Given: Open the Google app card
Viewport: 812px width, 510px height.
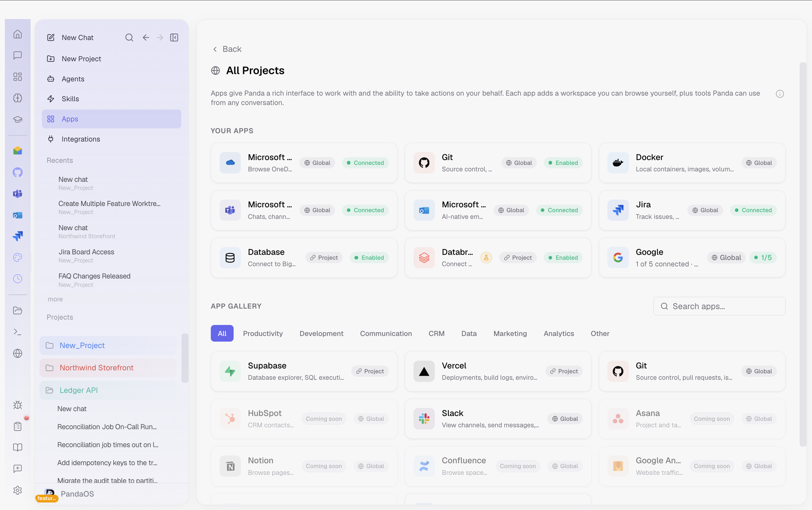Looking at the screenshot, I should (692, 258).
